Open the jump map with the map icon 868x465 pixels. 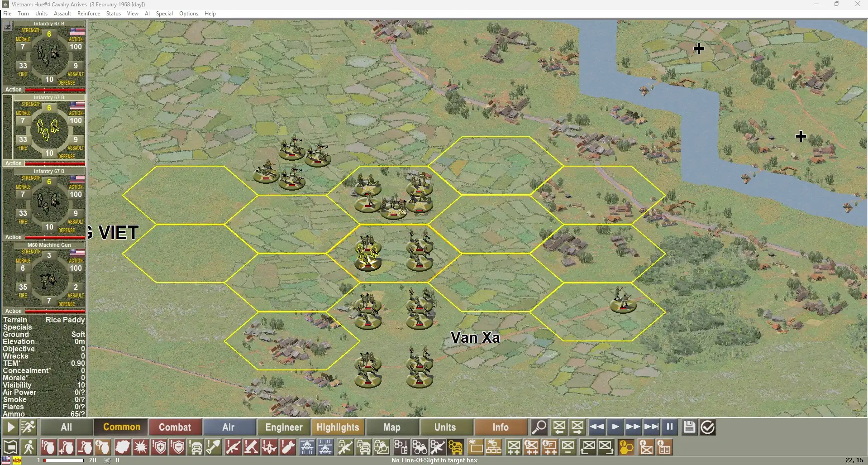pos(10,447)
